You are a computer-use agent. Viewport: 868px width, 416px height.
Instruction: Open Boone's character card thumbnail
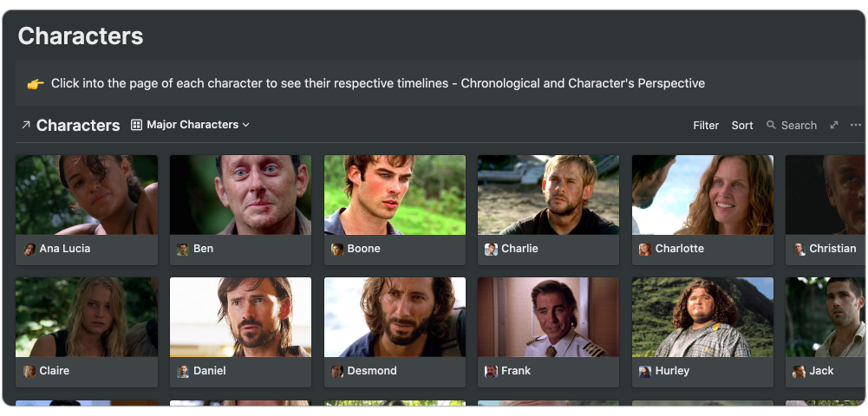point(395,195)
